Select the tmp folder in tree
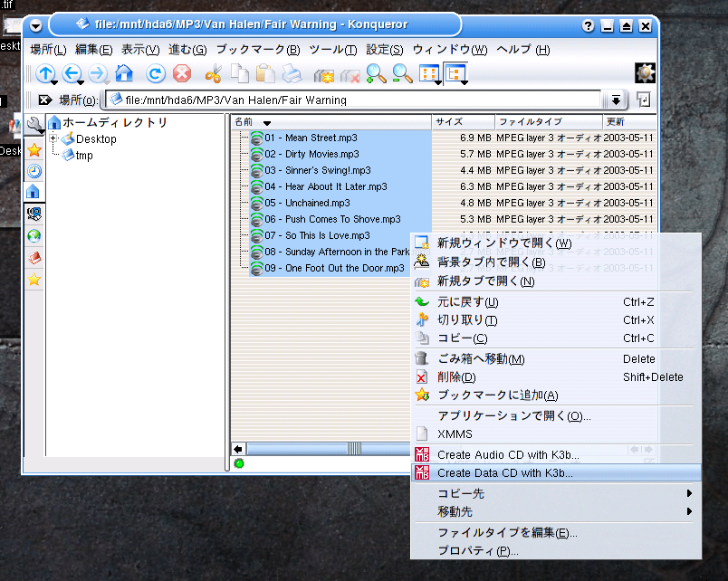The width and height of the screenshot is (728, 581). click(x=84, y=156)
